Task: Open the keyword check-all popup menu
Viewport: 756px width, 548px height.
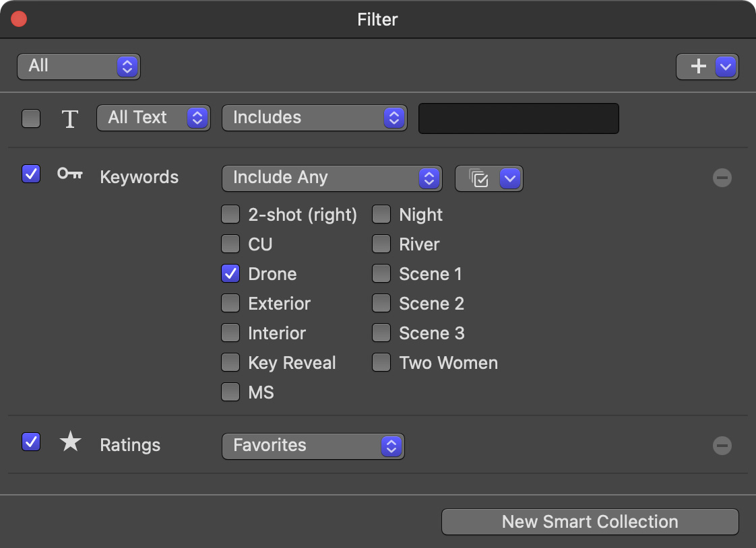Action: [x=489, y=178]
